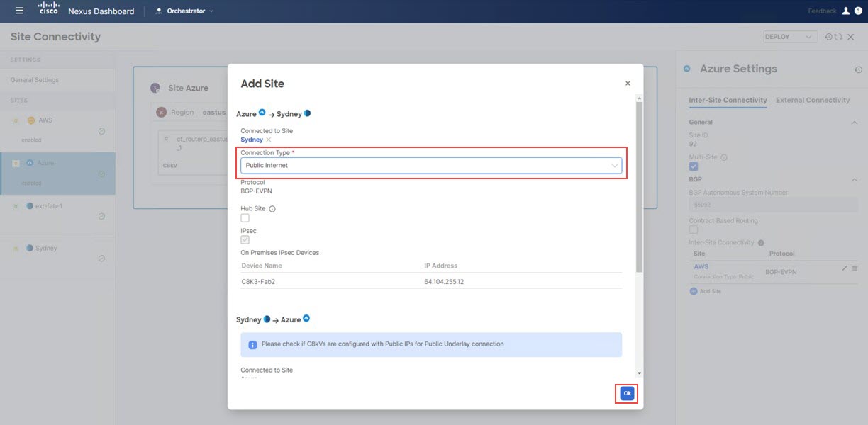Close the Site Connectivity page

pos(850,37)
